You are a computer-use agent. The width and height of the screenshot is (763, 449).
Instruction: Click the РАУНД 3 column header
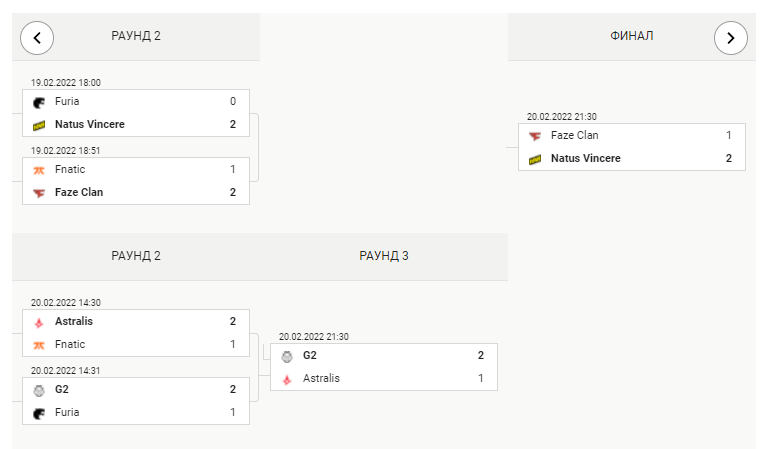pos(384,256)
